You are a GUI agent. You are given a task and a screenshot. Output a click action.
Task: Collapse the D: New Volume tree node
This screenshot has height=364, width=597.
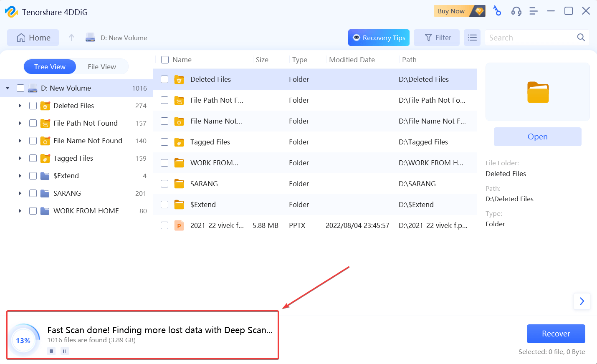coord(8,88)
